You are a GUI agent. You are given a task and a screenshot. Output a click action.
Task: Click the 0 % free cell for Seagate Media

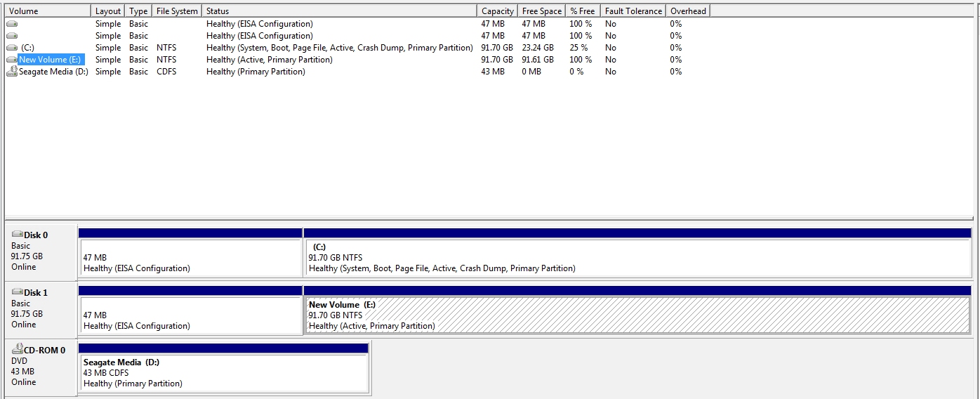(576, 72)
